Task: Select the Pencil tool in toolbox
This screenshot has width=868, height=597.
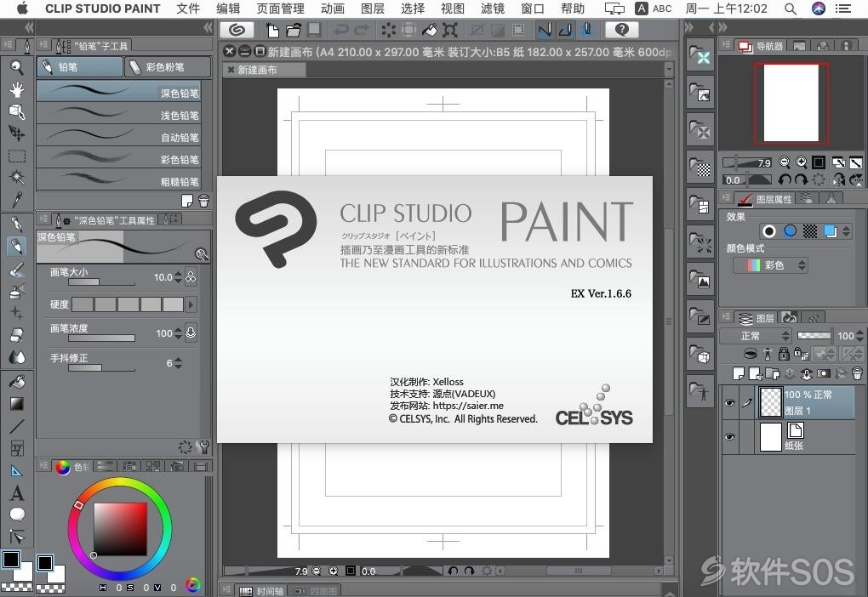Action: 17,246
